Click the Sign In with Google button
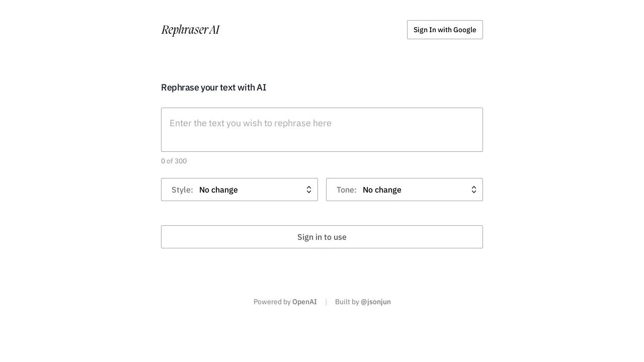Screen dimensions: 644x362 445,30
